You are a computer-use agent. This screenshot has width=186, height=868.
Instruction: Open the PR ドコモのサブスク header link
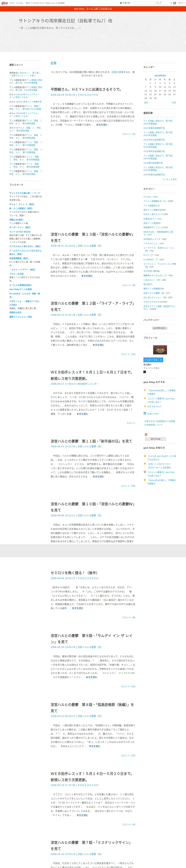pos(45,3)
